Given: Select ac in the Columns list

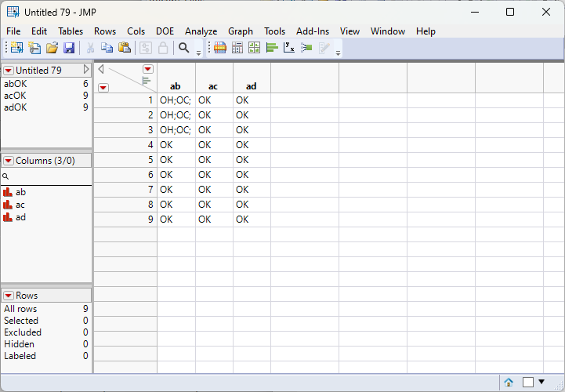Looking at the screenshot, I should pos(20,205).
